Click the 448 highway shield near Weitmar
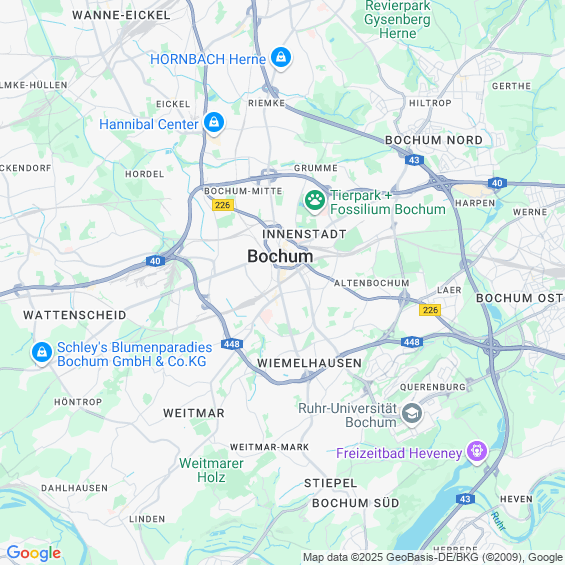 pos(231,344)
